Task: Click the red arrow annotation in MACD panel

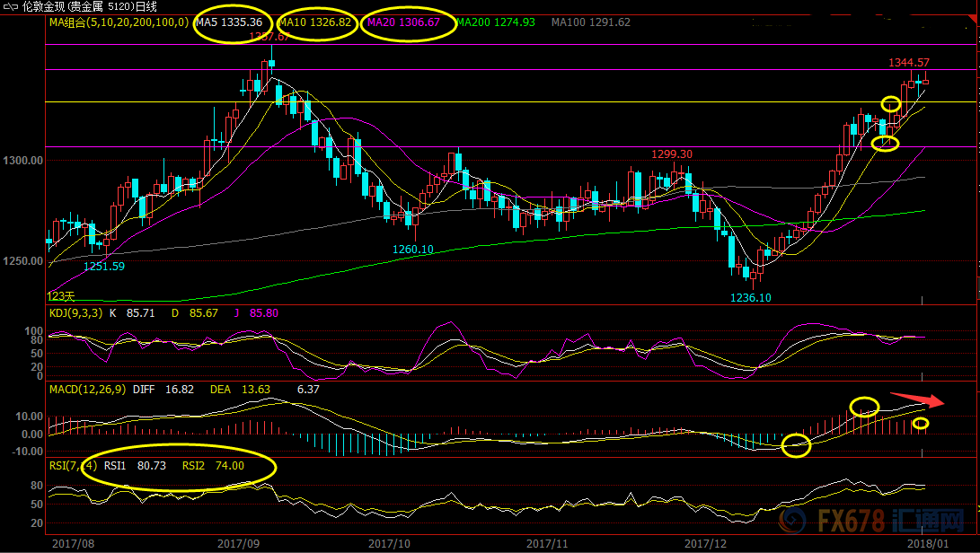Action: (917, 399)
